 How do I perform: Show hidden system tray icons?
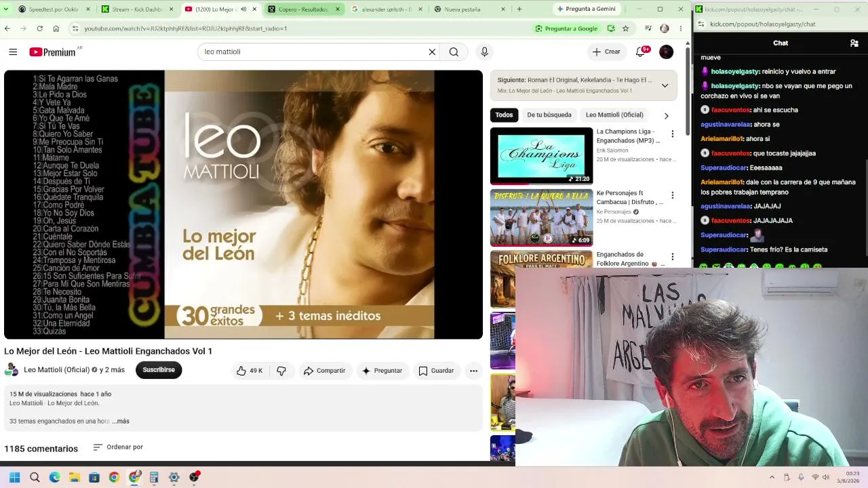coord(772,477)
